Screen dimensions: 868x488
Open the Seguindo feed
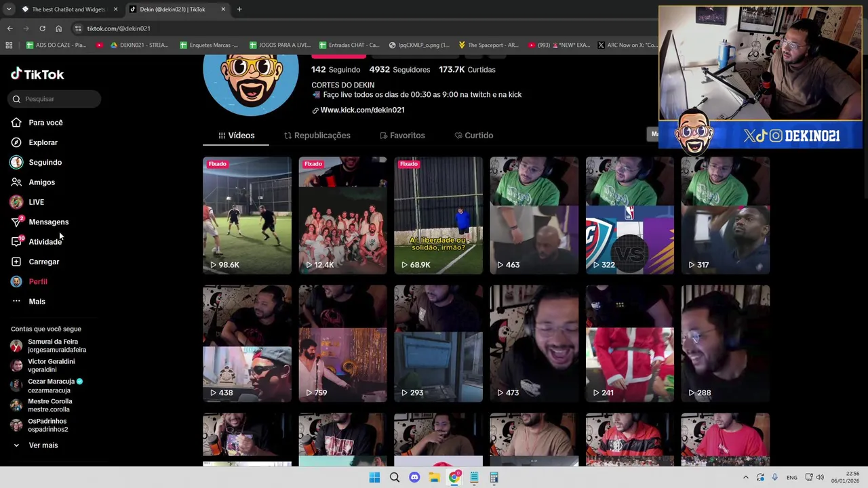pos(37,163)
